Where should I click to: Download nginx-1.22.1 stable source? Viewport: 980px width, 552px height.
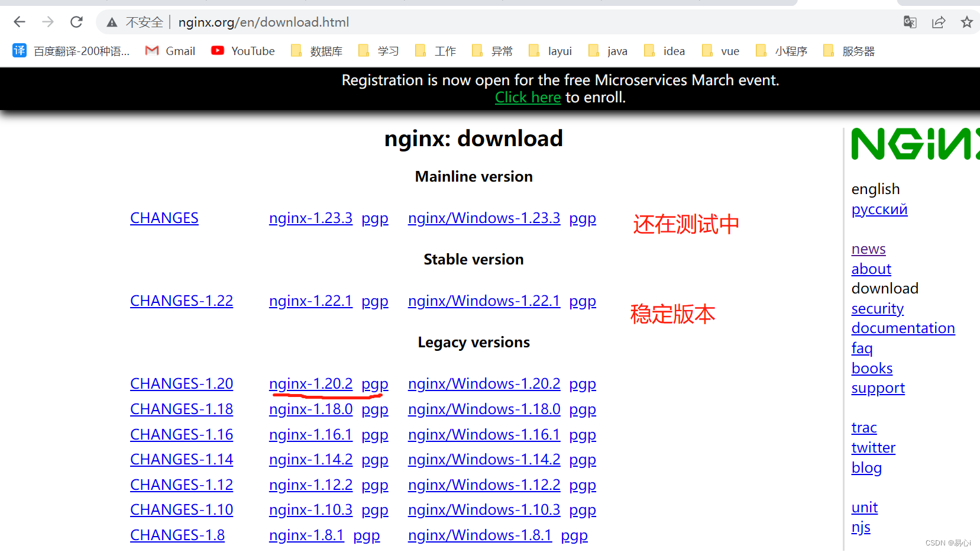click(x=311, y=301)
